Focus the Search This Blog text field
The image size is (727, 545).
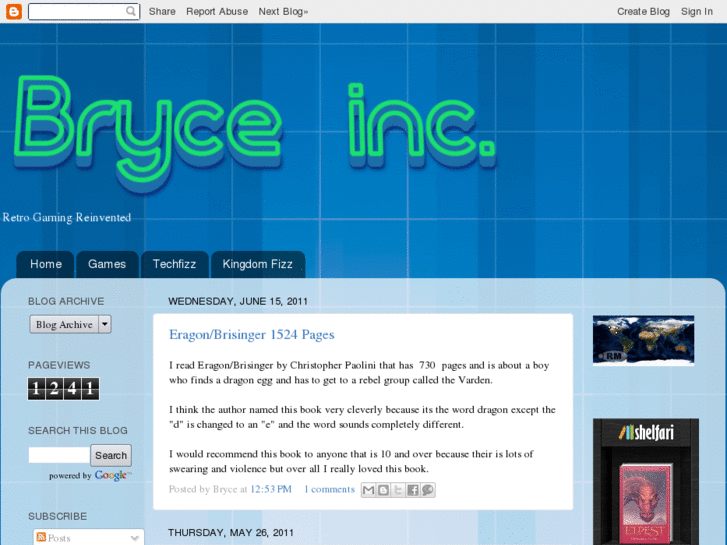59,455
